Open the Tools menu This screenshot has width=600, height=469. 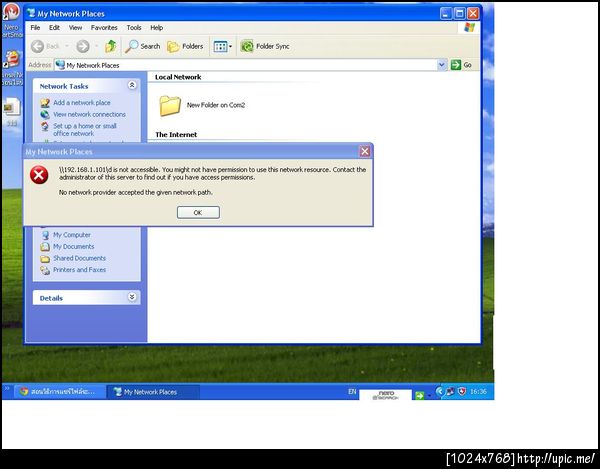134,28
